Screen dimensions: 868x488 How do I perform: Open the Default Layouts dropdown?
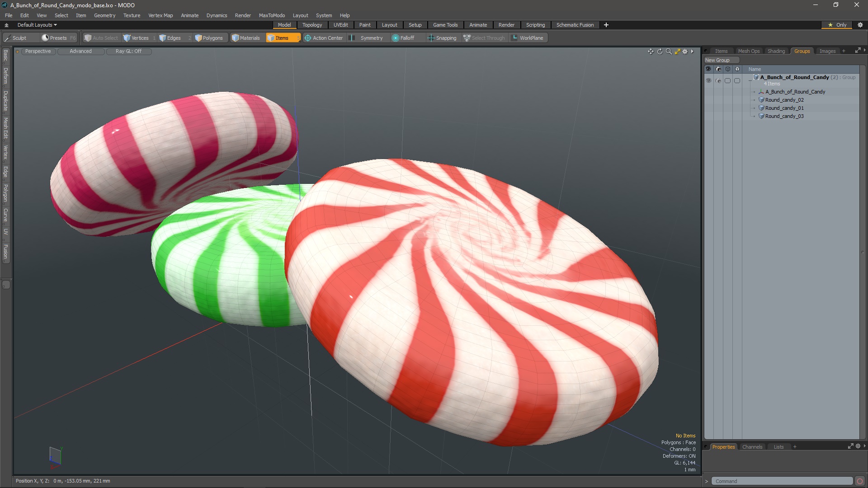point(37,25)
